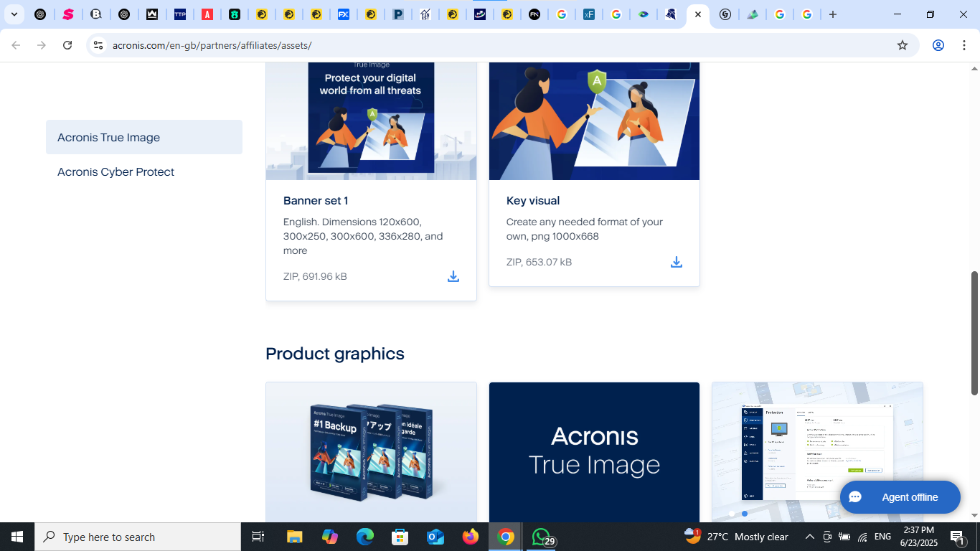
Task: Open Microsoft Store from the taskbar
Action: [400, 537]
